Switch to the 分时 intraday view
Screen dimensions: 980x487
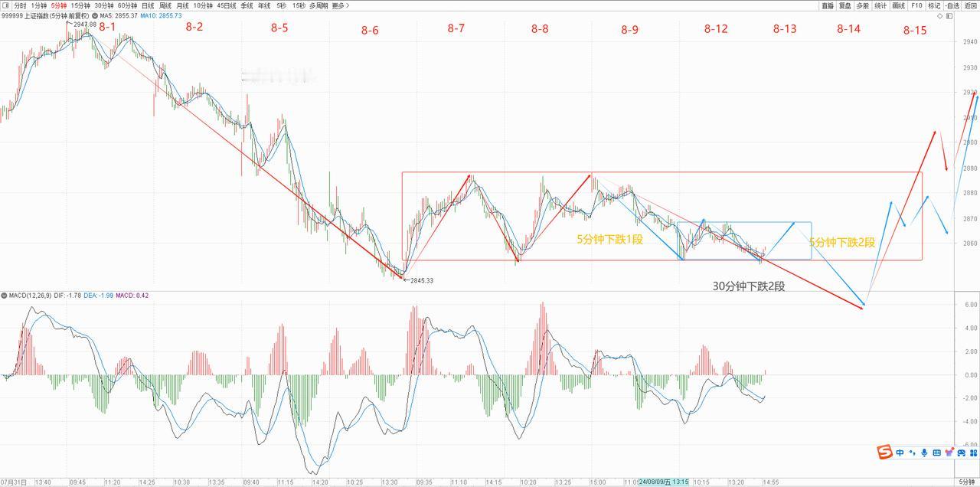pos(20,5)
